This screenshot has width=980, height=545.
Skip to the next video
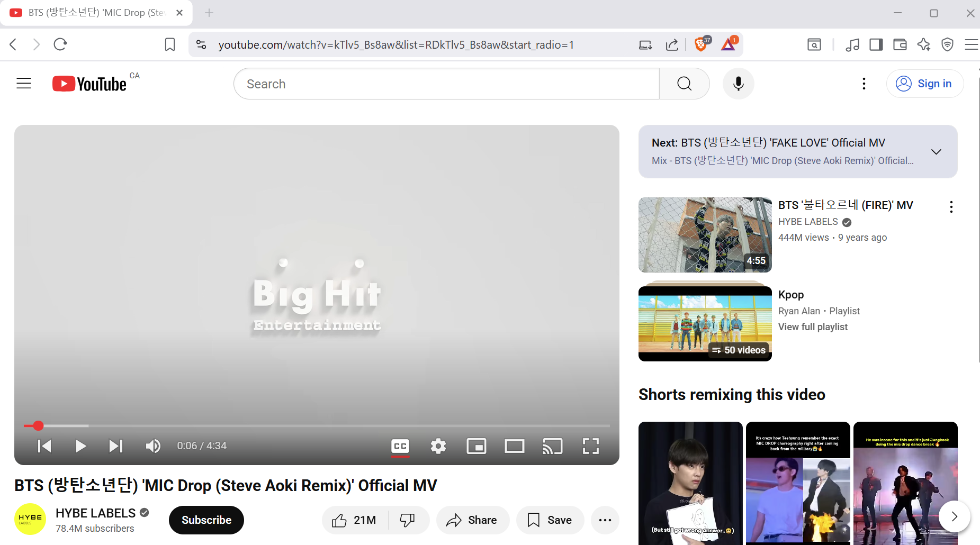tap(116, 446)
